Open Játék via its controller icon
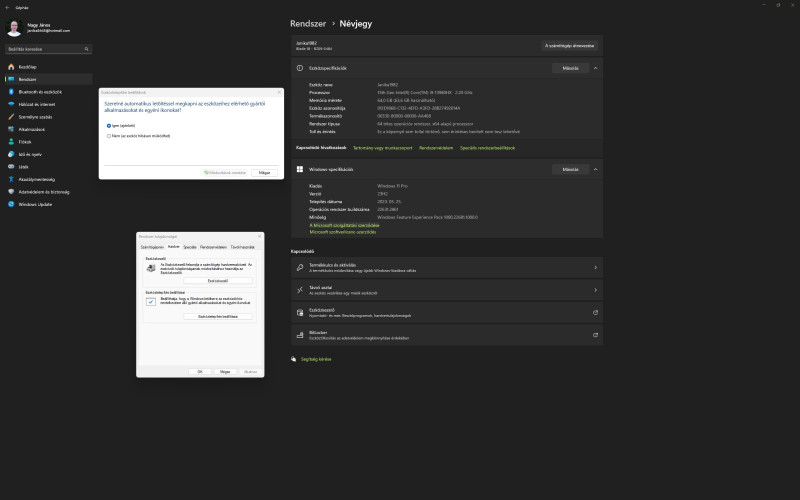The width and height of the screenshot is (800, 500). (x=11, y=167)
